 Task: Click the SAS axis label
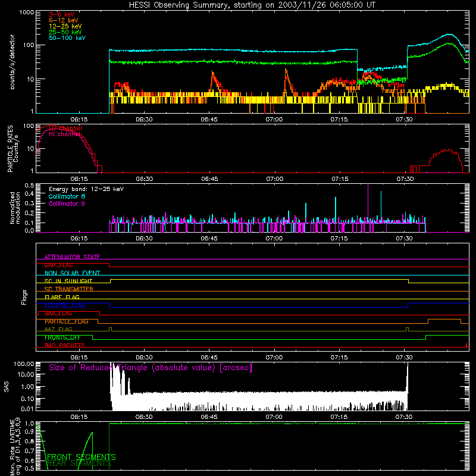[6, 387]
